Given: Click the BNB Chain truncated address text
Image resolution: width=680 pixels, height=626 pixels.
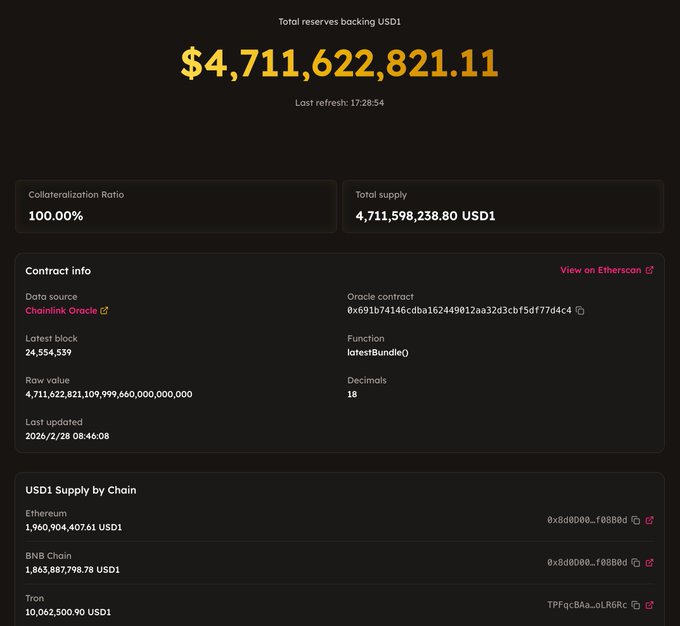Looking at the screenshot, I should [x=587, y=562].
